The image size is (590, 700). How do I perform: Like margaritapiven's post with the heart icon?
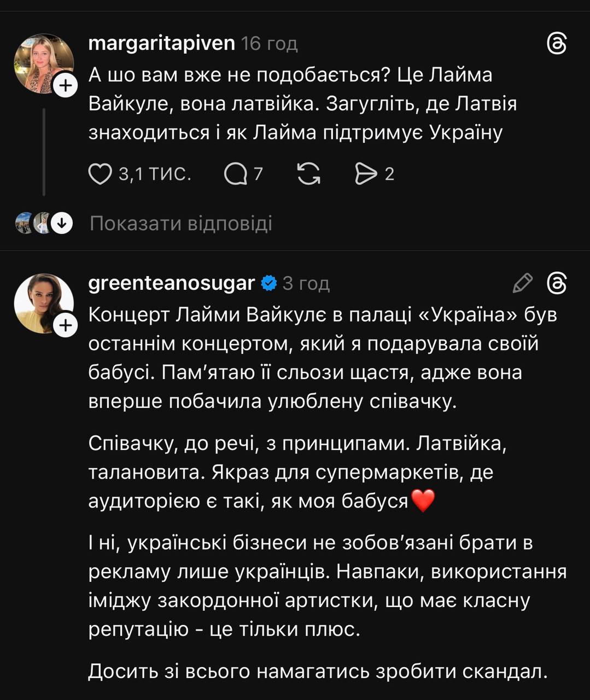(x=100, y=174)
